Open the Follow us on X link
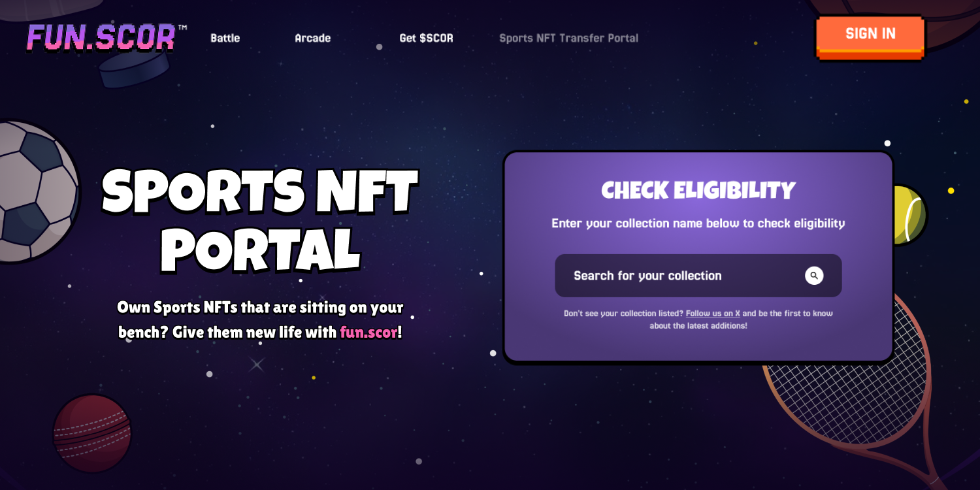Viewport: 980px width, 490px height. point(713,313)
